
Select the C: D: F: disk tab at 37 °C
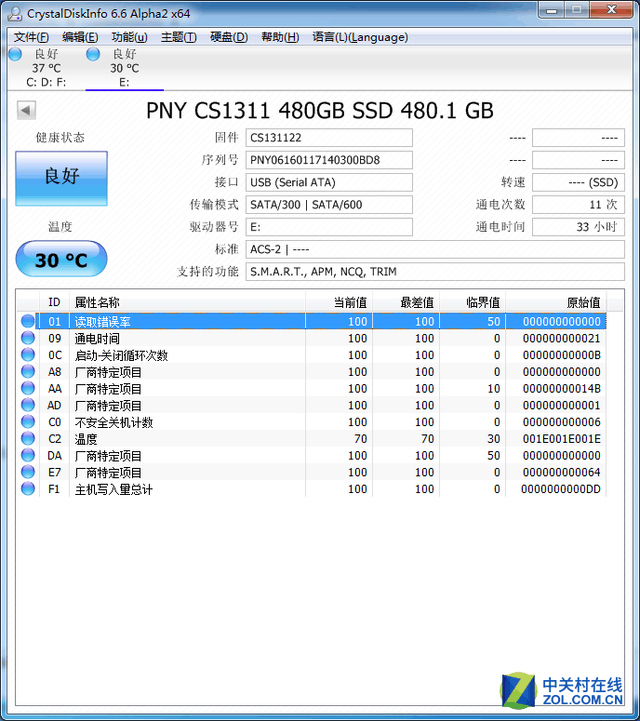pos(46,68)
